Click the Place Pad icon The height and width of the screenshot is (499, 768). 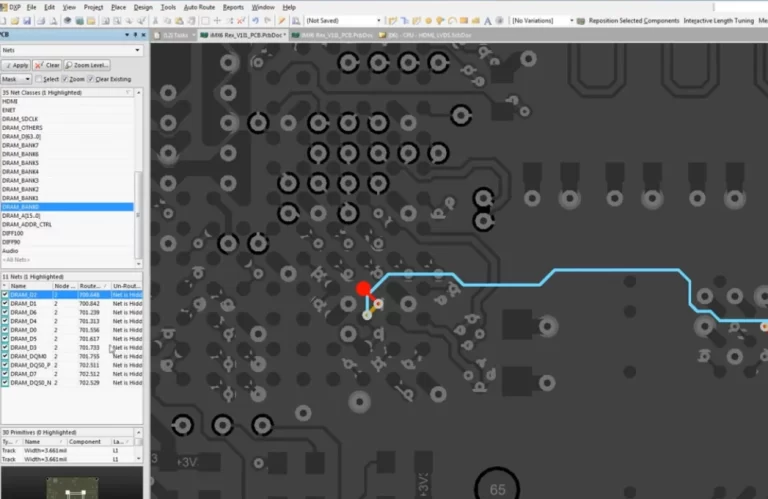coord(429,21)
